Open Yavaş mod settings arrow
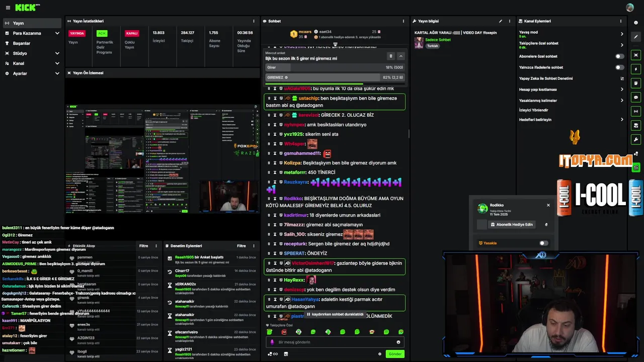Image resolution: width=644 pixels, height=362 pixels. pos(622,34)
